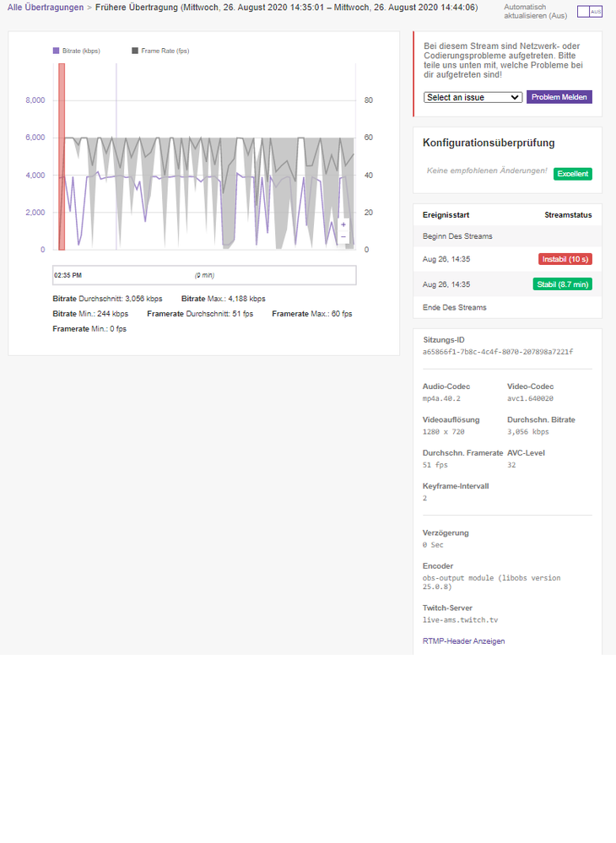The width and height of the screenshot is (616, 843).
Task: Click the red unstable segment in the chart
Action: 62,156
